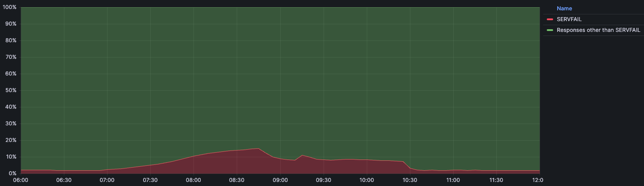Click the 40% y-axis label
This screenshot has width=644, height=186.
click(x=11, y=107)
